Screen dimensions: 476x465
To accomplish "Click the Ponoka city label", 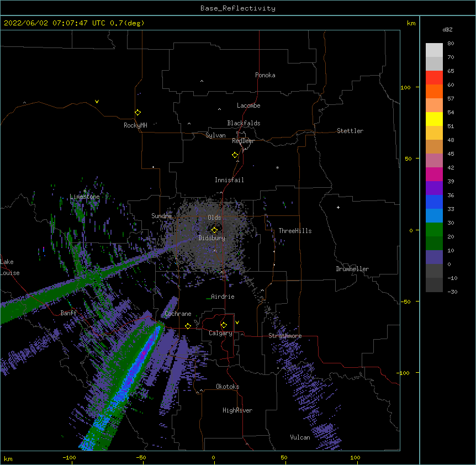I will click(265, 75).
